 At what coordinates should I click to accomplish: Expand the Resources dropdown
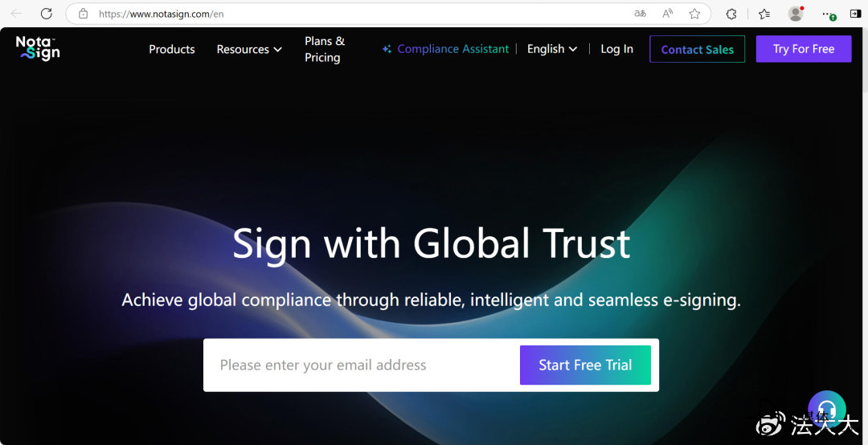[249, 49]
